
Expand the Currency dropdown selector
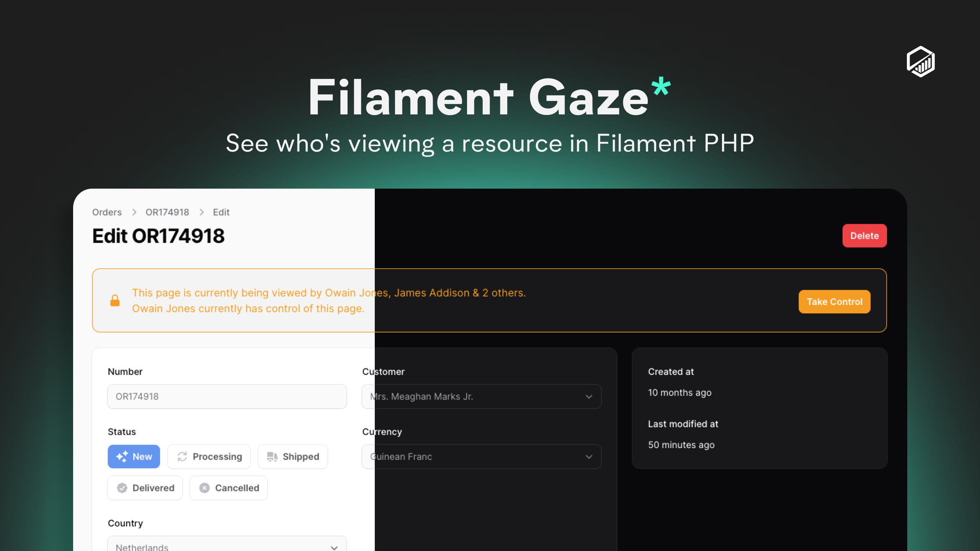[588, 456]
